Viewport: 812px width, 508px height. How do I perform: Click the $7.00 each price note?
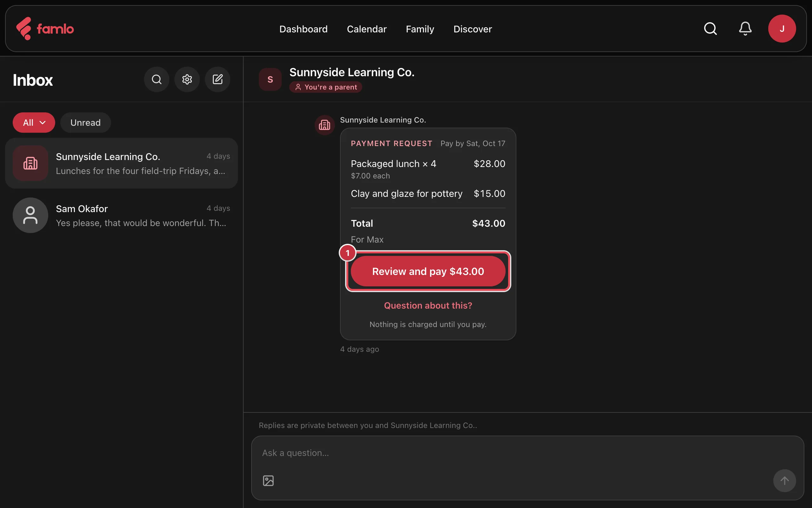click(370, 176)
